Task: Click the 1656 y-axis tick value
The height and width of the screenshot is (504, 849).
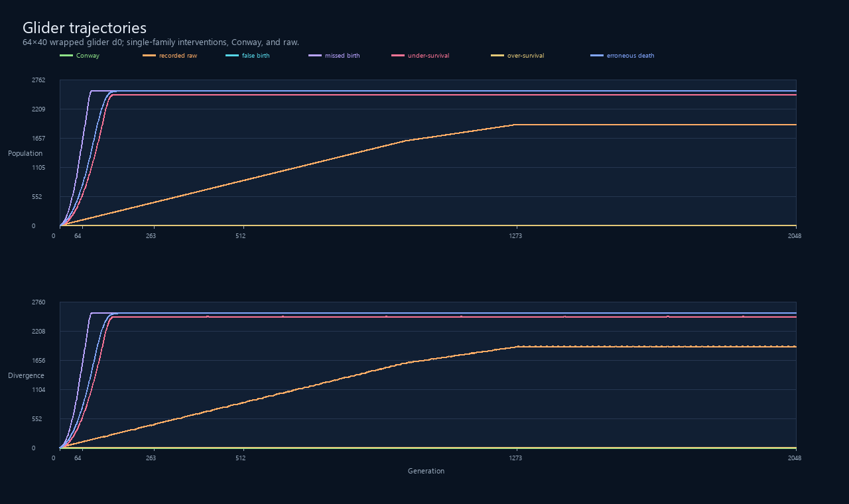Action: [38, 361]
